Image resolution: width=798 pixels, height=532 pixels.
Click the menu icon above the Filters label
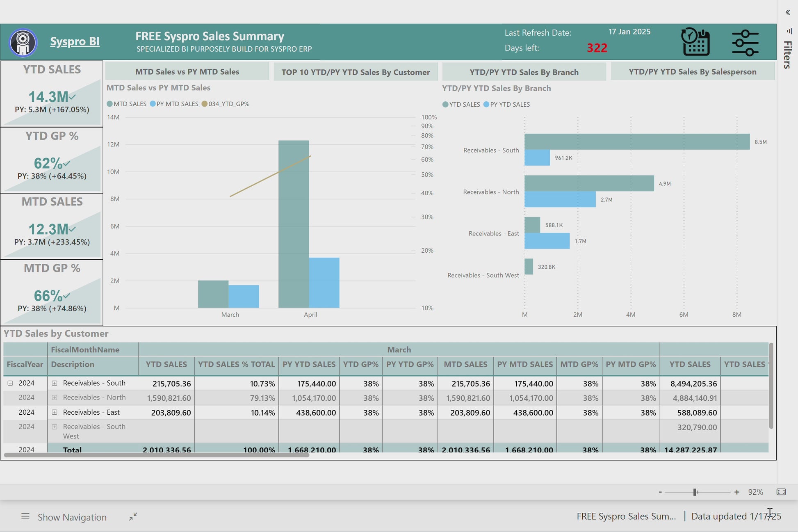788,31
